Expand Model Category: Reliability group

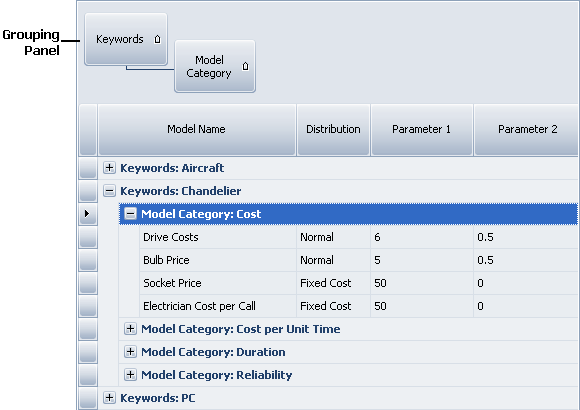130,375
